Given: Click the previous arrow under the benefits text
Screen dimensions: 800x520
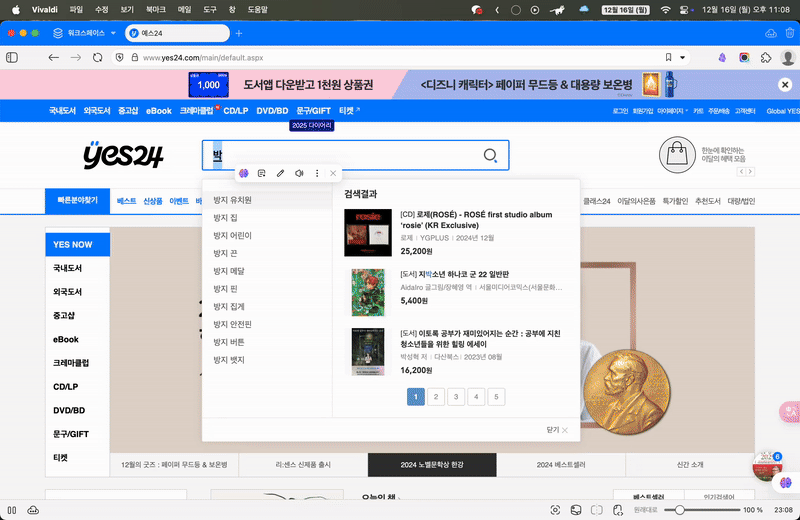Looking at the screenshot, I should tap(741, 171).
